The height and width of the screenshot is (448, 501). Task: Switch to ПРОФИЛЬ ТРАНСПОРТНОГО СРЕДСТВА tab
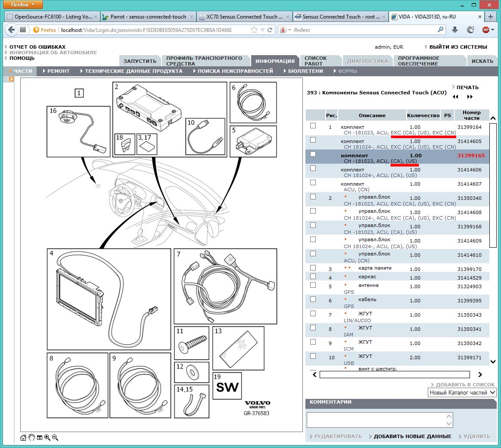[205, 61]
